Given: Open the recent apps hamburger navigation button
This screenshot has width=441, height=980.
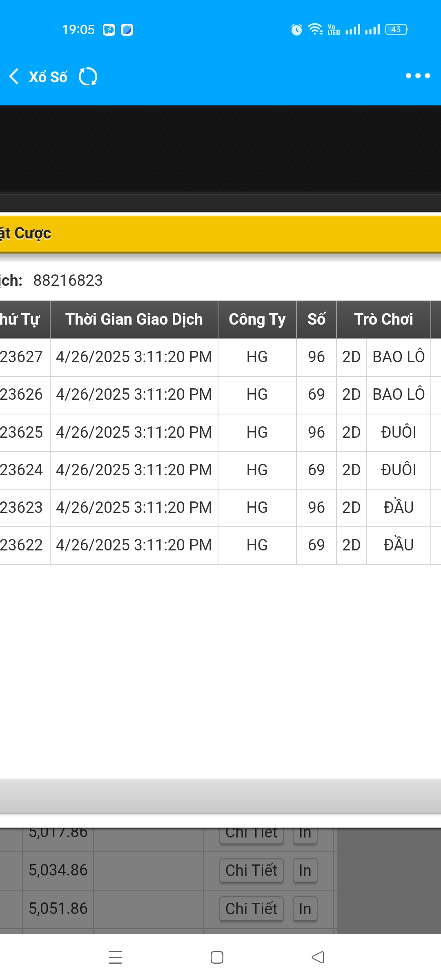Looking at the screenshot, I should [116, 957].
